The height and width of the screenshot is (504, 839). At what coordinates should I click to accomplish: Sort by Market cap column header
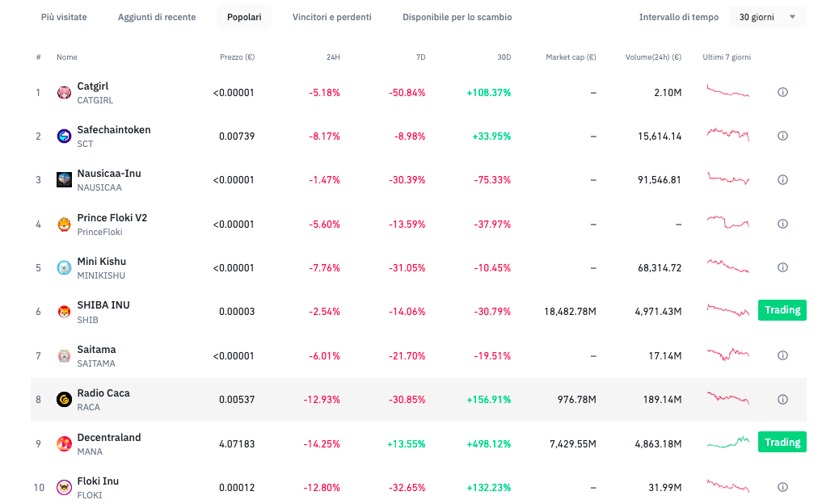(571, 57)
